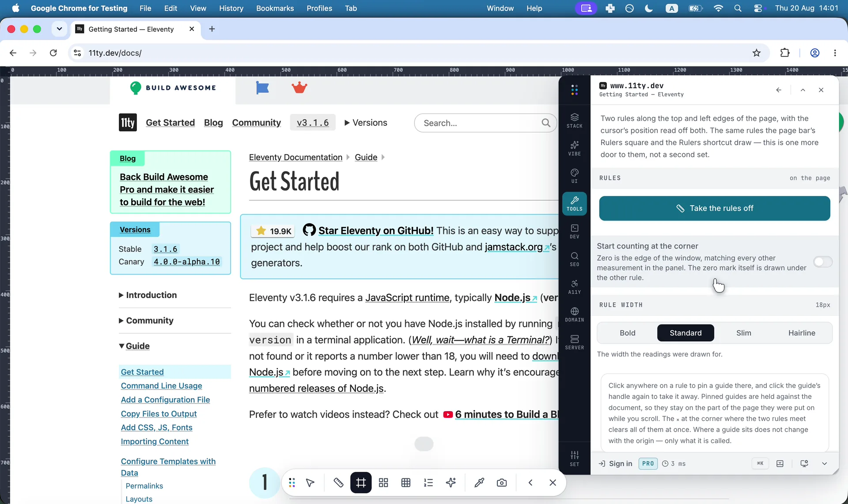Click the extension logo dots atop the sidebar

tap(574, 90)
